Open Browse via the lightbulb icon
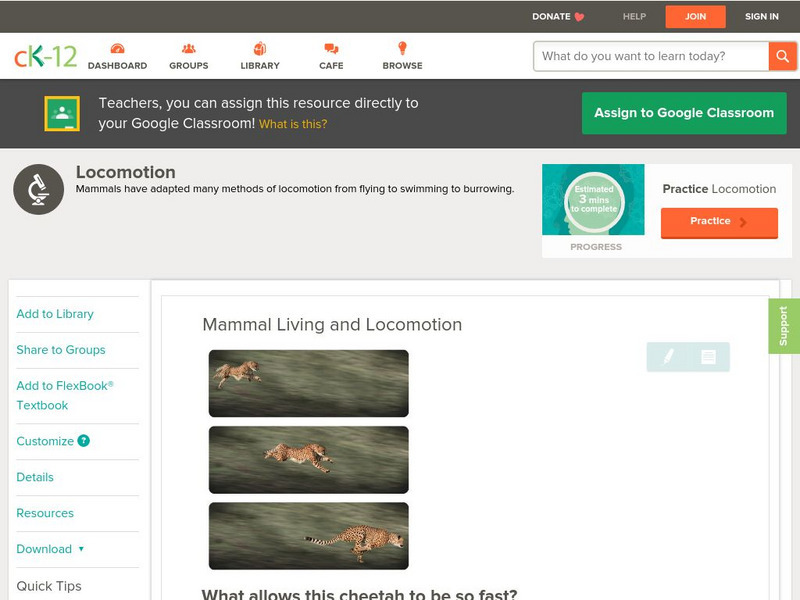This screenshot has height=600, width=800. pyautogui.click(x=401, y=47)
